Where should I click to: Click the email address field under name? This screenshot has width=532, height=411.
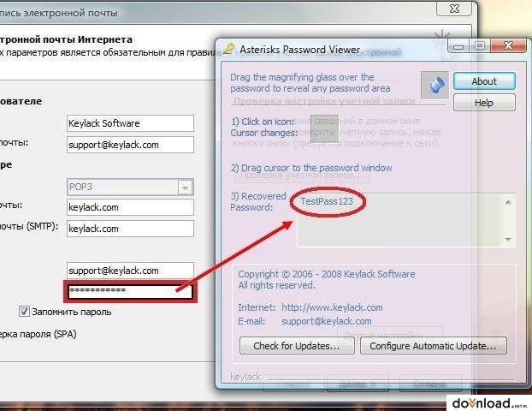pyautogui.click(x=130, y=145)
